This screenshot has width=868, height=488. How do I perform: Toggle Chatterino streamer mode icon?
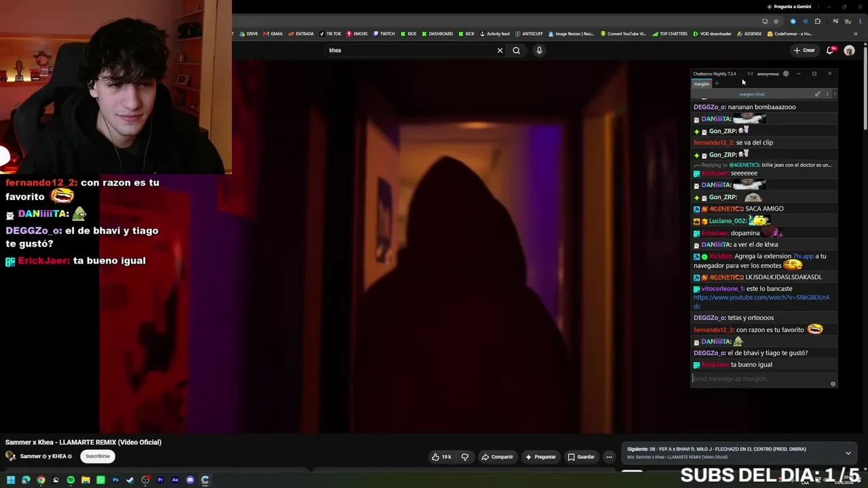[x=750, y=74]
